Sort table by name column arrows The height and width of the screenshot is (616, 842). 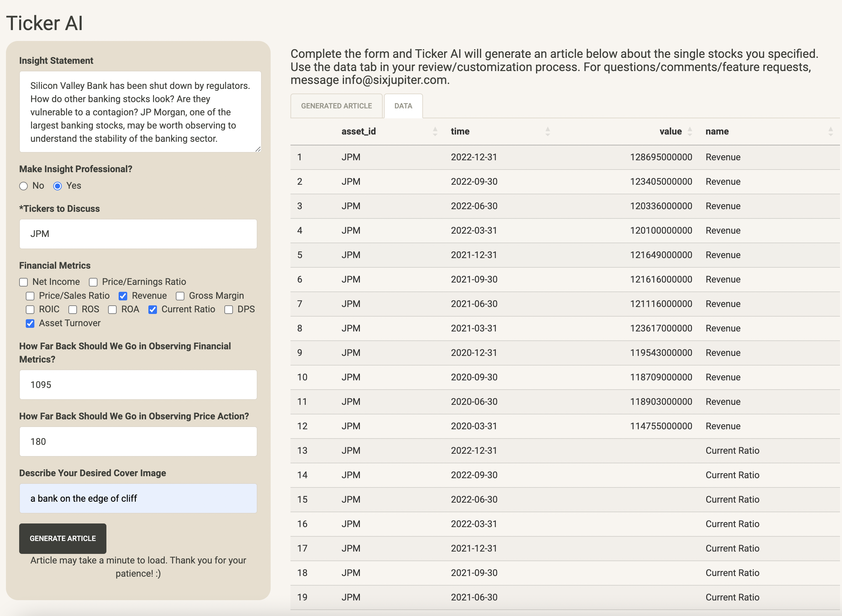coord(830,131)
